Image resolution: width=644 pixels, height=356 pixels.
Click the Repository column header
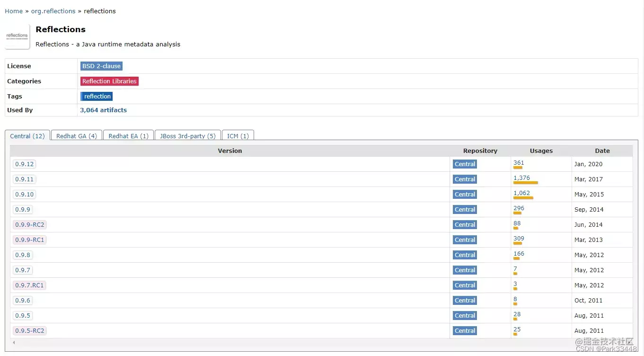coord(480,151)
